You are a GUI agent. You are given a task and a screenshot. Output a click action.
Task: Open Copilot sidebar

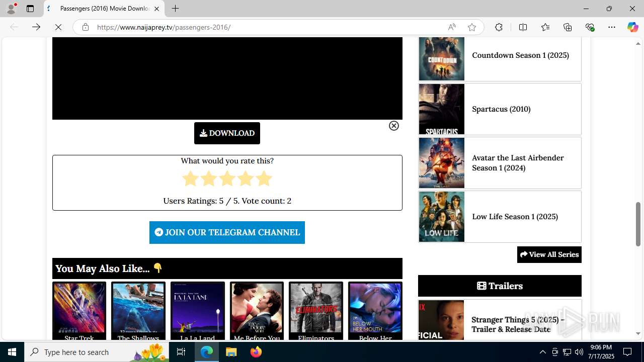coord(632,27)
